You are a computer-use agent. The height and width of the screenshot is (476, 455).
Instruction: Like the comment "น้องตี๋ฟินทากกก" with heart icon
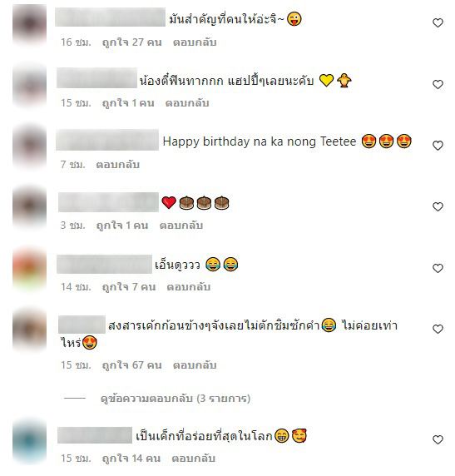tap(438, 84)
